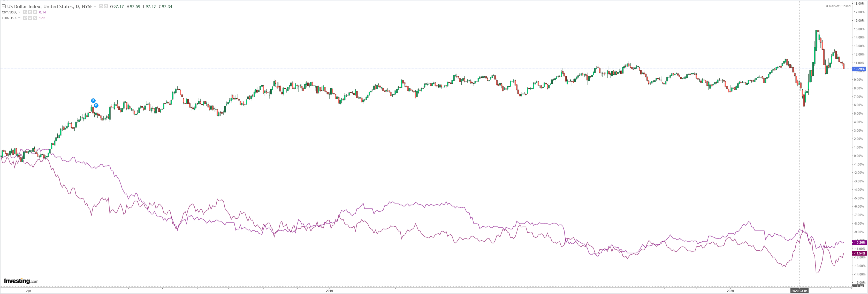This screenshot has height=294, width=868.
Task: Open the Investing.com logo link
Action: click(x=21, y=281)
